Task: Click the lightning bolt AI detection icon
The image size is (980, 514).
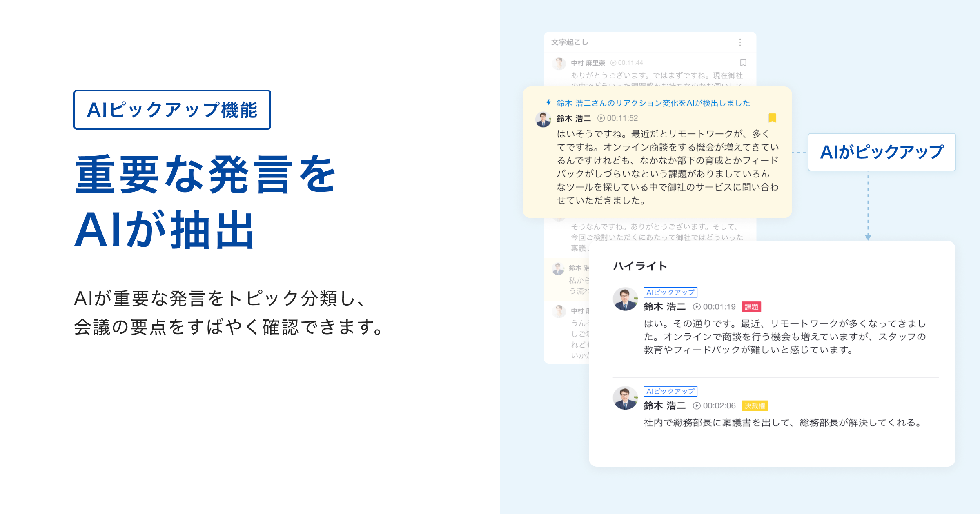Action: tap(549, 102)
